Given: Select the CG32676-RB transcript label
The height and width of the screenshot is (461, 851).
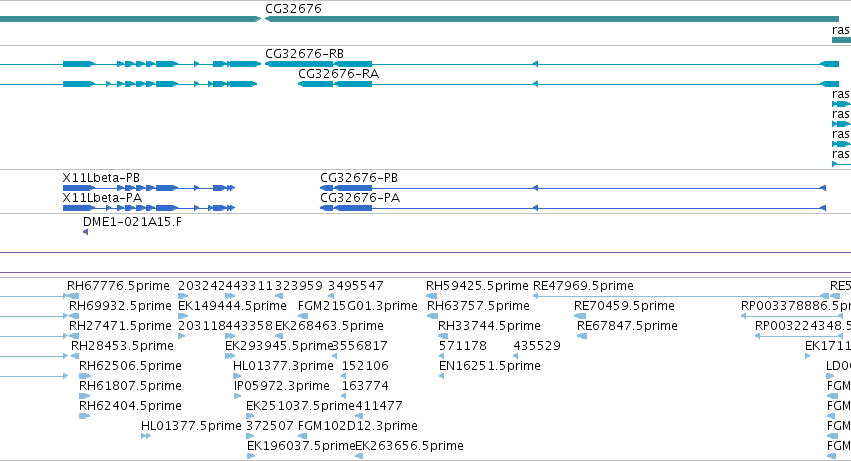Looking at the screenshot, I should pyautogui.click(x=304, y=54).
